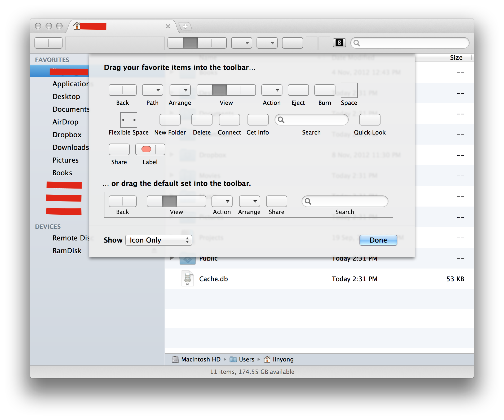Screen dimensions: 504x420
Task: Click the New Folder icon
Action: (170, 120)
